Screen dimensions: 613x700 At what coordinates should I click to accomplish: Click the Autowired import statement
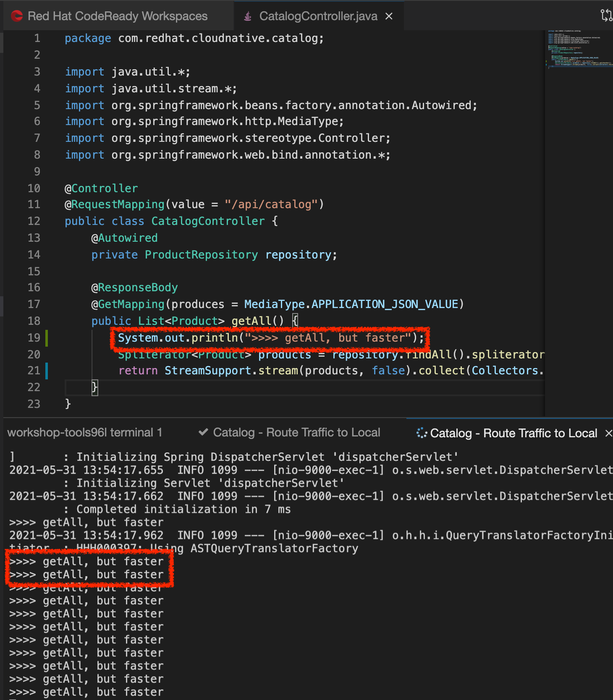(x=271, y=105)
